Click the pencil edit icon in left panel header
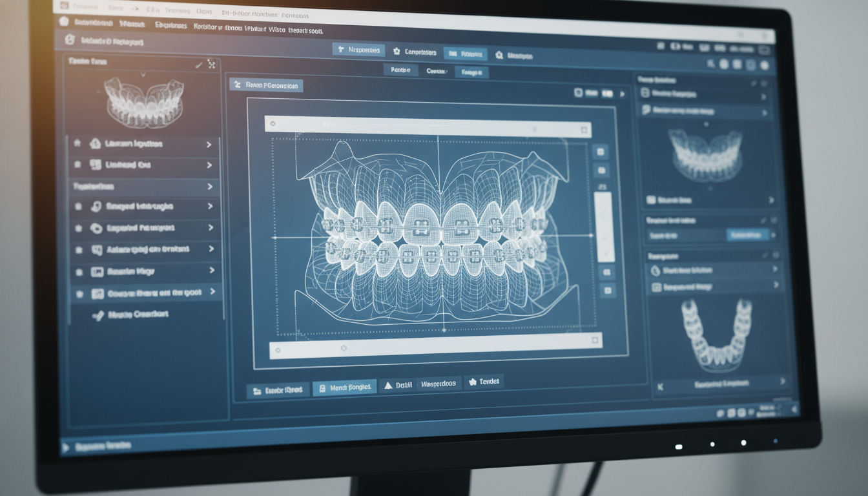 point(198,65)
